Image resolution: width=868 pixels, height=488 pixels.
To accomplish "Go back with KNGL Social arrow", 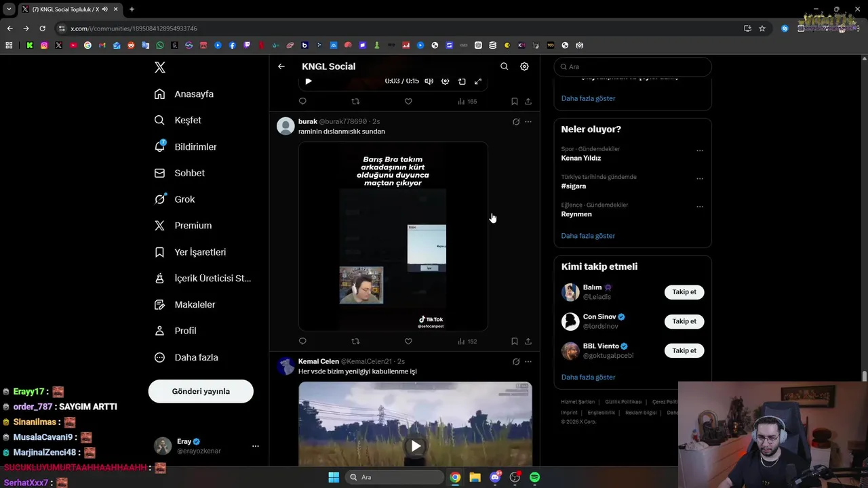I will point(281,66).
